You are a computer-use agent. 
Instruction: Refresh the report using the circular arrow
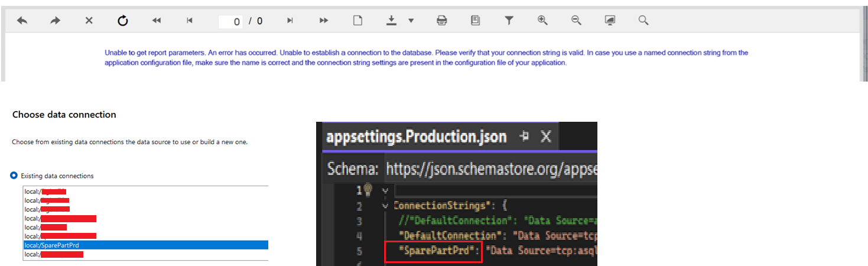(x=122, y=21)
